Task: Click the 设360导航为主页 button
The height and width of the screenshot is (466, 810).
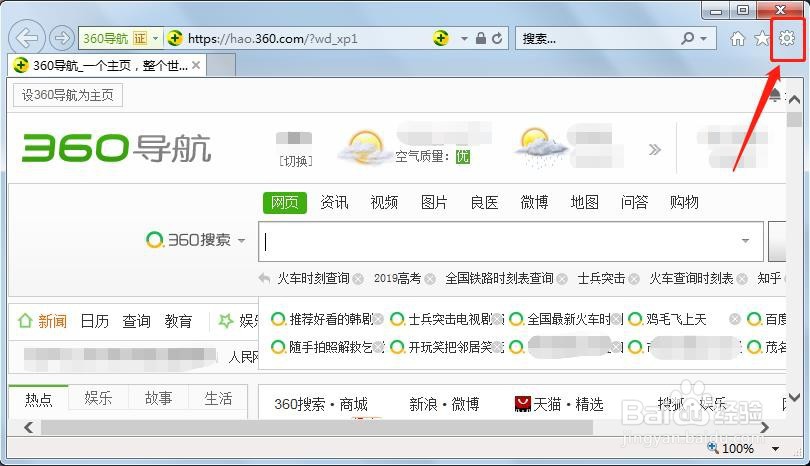Action: (68, 95)
